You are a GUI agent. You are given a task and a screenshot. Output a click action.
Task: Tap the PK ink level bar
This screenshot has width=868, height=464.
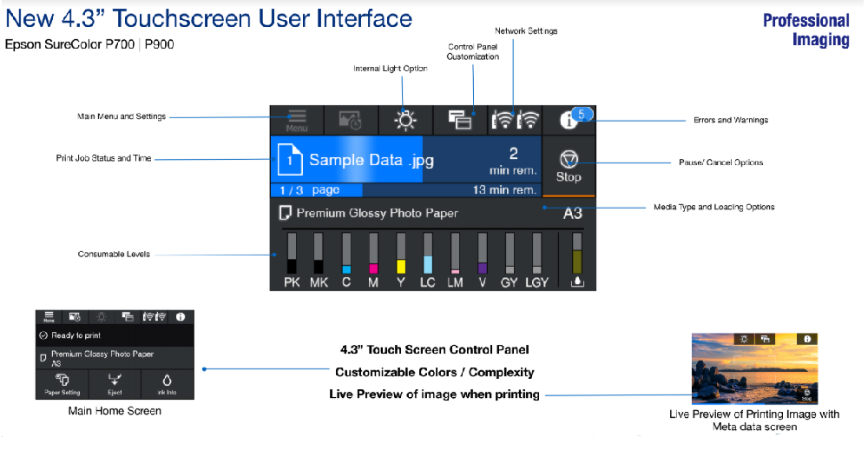(x=292, y=253)
